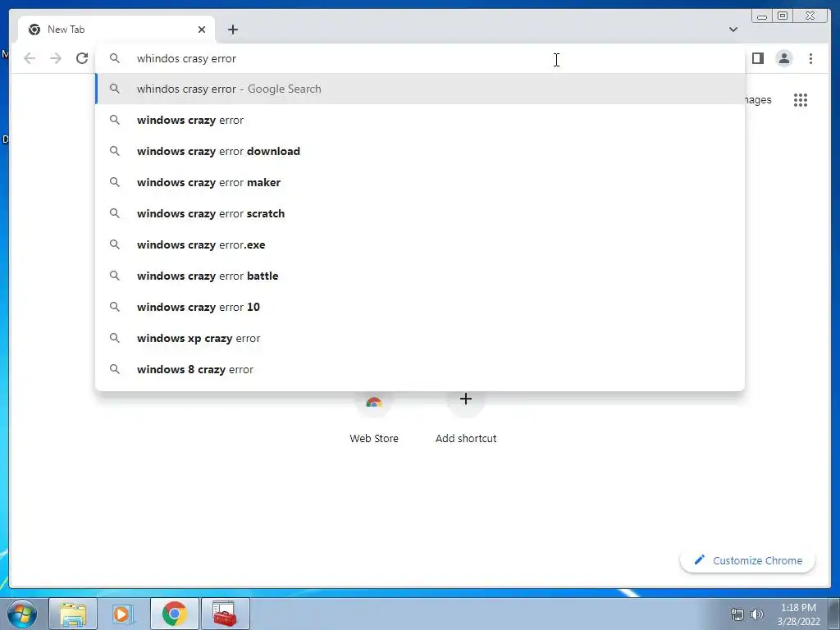Select the New Tab tab

coord(116,30)
